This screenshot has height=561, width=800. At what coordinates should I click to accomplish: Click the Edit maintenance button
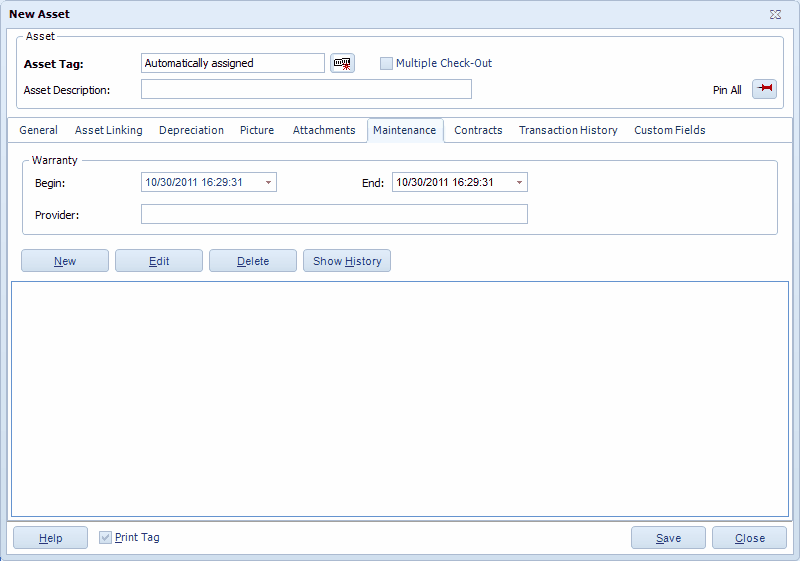(x=159, y=261)
